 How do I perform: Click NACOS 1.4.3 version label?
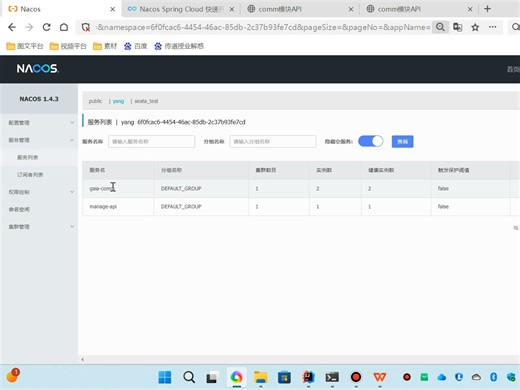(x=39, y=99)
